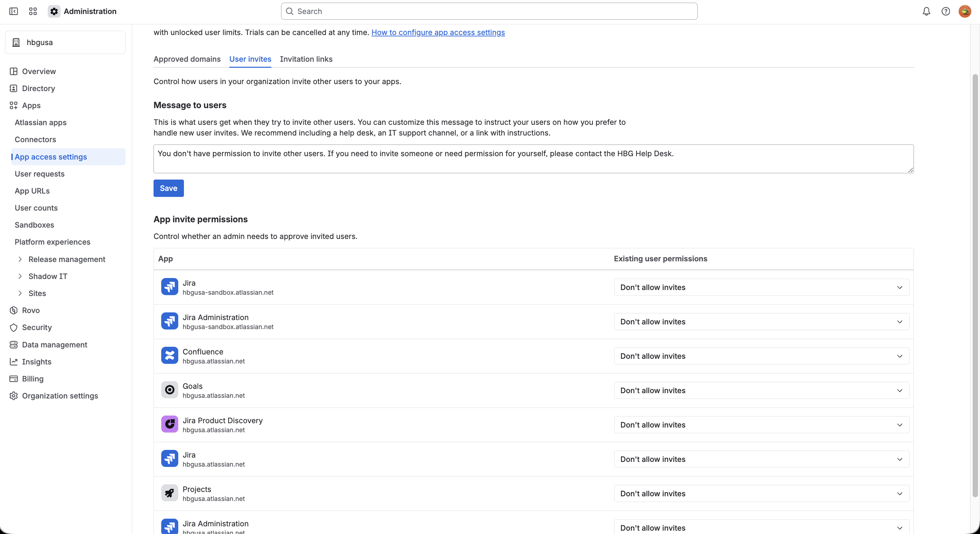This screenshot has width=980, height=534.
Task: Open invite dropdown for Goals
Action: tap(762, 390)
